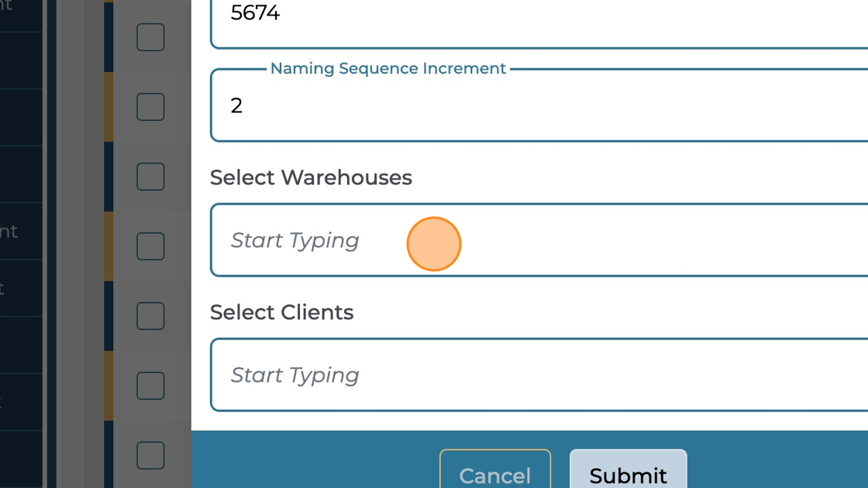Screen dimensions: 868x488
Task: Toggle the third row's checkbox
Action: click(x=150, y=176)
